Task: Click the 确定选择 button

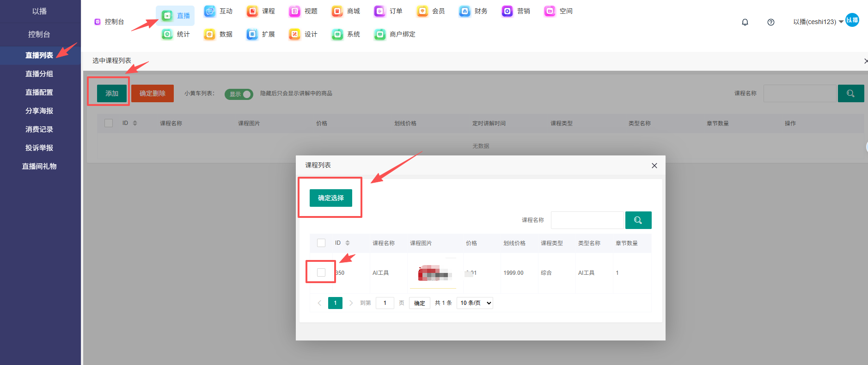Action: pos(331,198)
